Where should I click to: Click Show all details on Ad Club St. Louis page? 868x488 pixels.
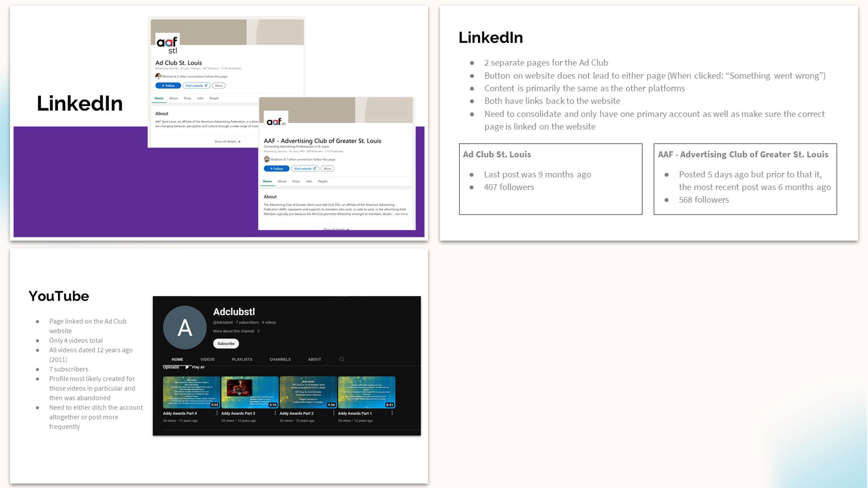coord(227,142)
